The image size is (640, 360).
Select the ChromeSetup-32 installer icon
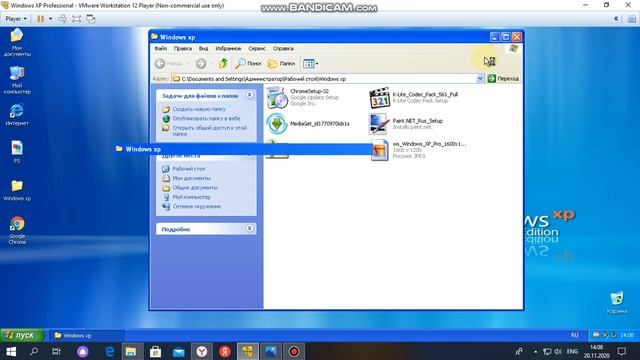(x=277, y=98)
